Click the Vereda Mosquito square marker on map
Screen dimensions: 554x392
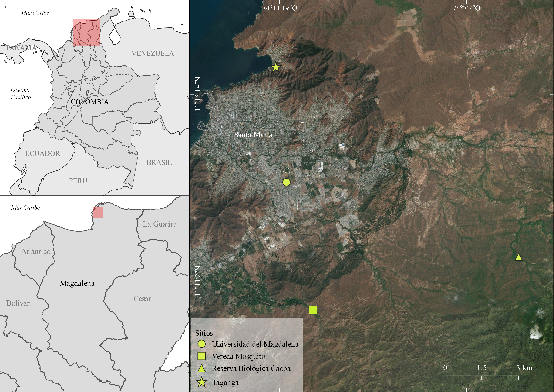click(x=313, y=310)
